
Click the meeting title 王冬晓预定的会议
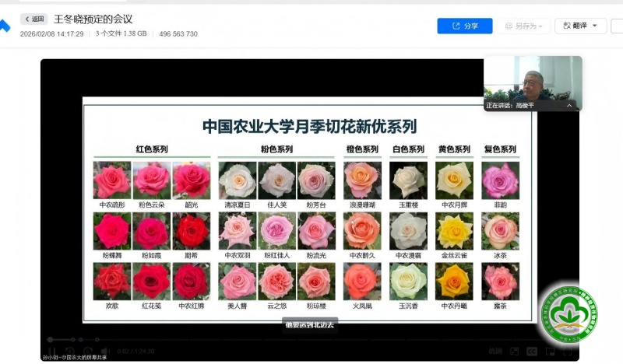tap(93, 19)
